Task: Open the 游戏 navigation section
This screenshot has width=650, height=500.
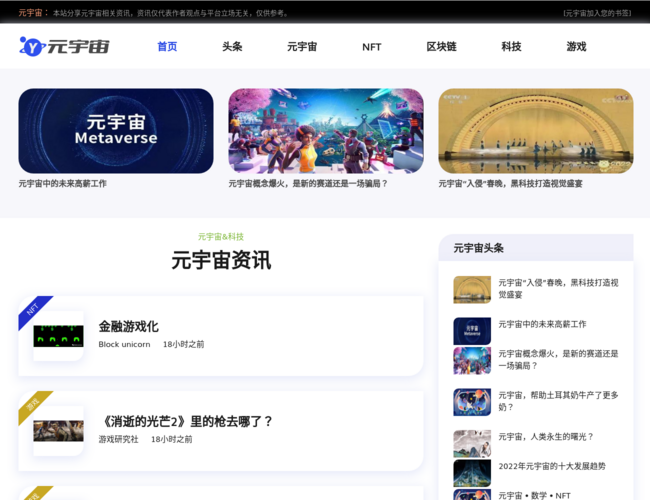Action: [576, 47]
